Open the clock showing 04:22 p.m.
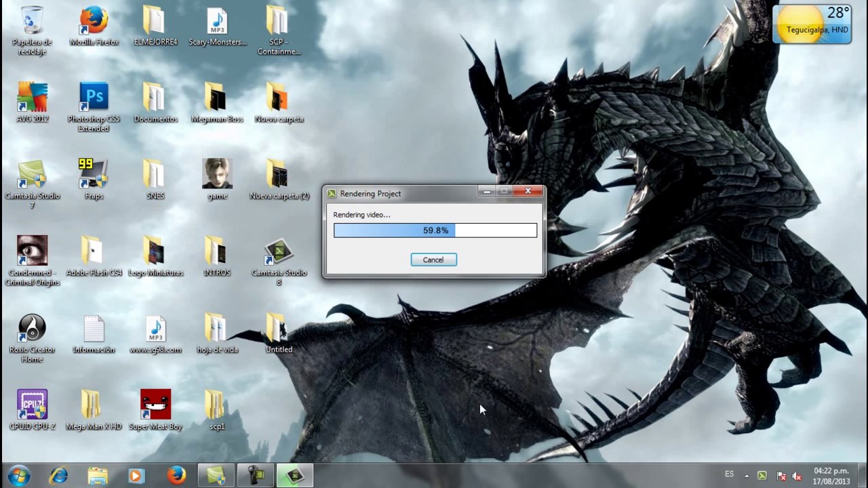868x488 pixels. click(831, 476)
